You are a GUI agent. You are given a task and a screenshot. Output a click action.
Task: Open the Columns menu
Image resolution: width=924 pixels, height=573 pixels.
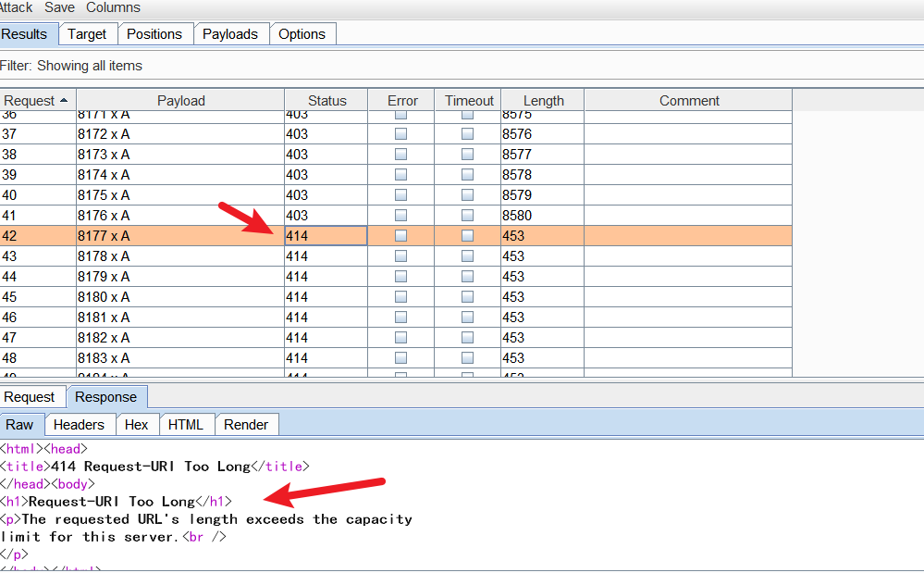click(x=113, y=7)
